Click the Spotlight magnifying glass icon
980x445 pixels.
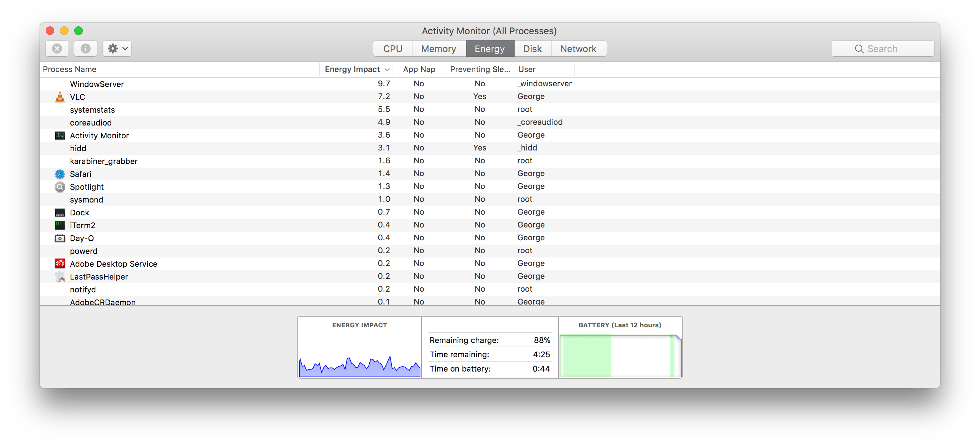(60, 186)
